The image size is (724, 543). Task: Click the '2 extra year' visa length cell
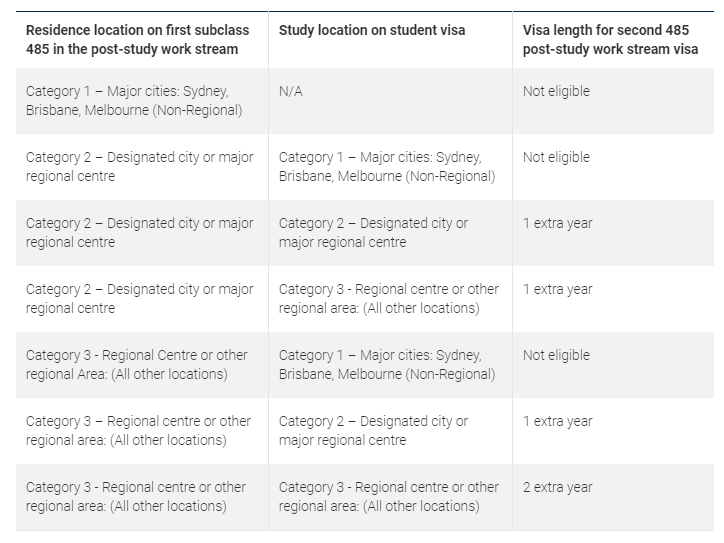558,487
